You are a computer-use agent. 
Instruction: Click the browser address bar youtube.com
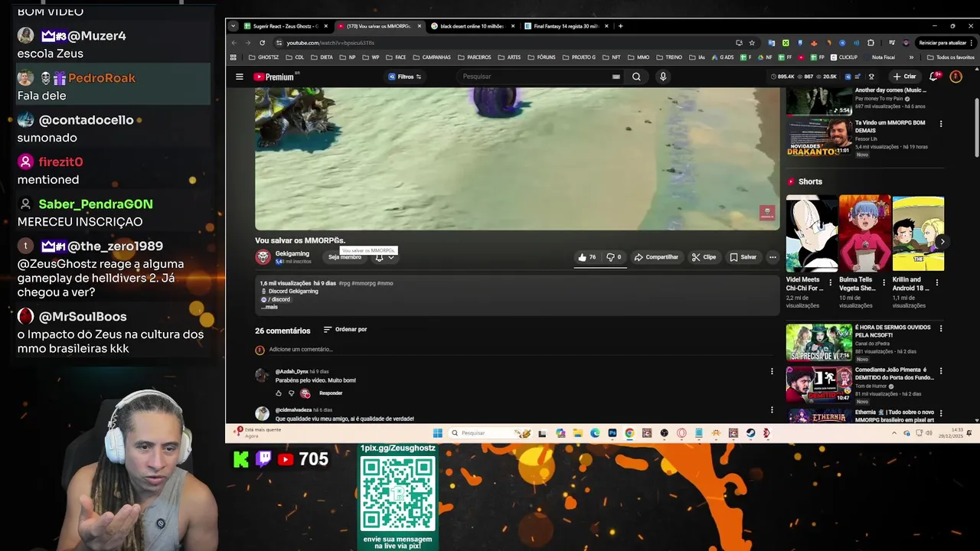coord(505,43)
